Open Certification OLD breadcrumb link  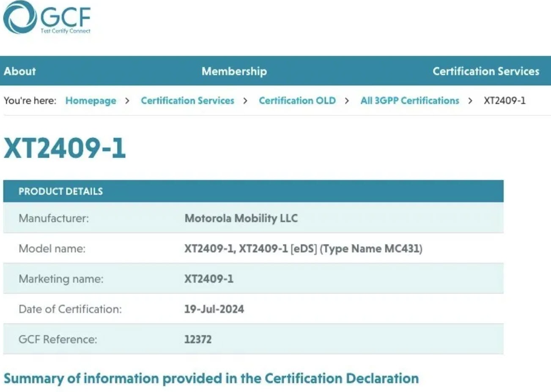coord(297,101)
